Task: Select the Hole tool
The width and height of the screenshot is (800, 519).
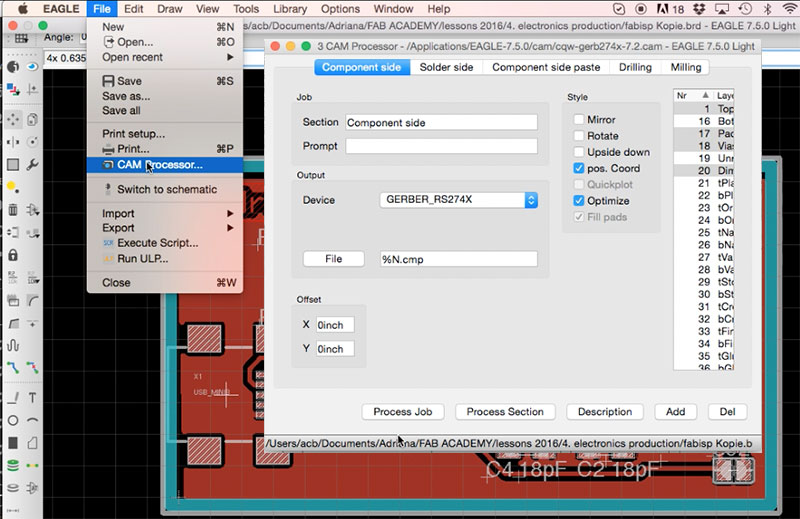Action: click(13, 488)
